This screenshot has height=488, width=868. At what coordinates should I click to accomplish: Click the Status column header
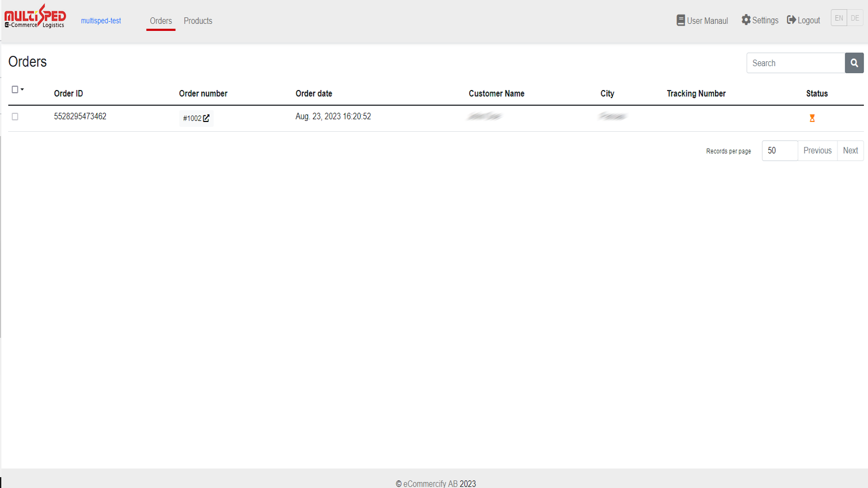coord(817,93)
